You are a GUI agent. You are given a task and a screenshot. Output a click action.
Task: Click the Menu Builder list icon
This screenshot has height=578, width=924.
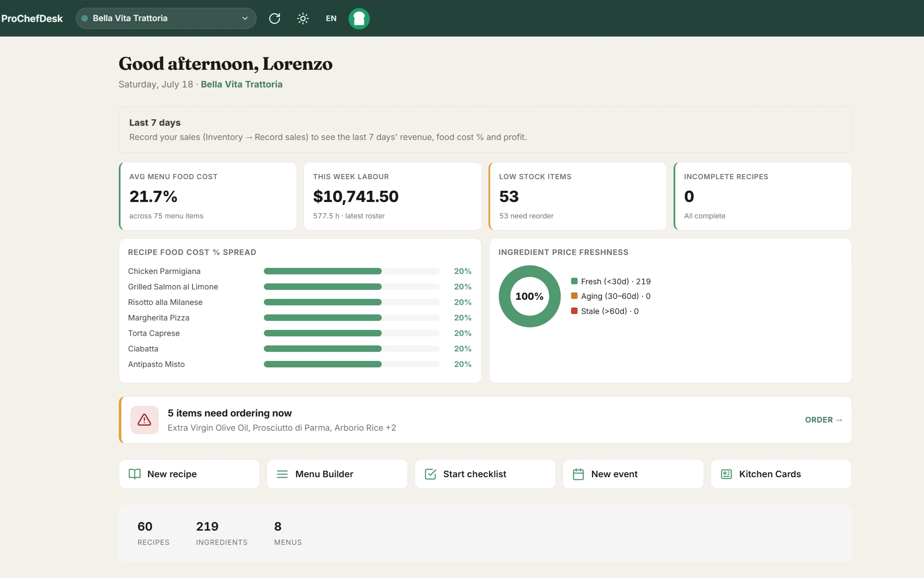(x=282, y=474)
